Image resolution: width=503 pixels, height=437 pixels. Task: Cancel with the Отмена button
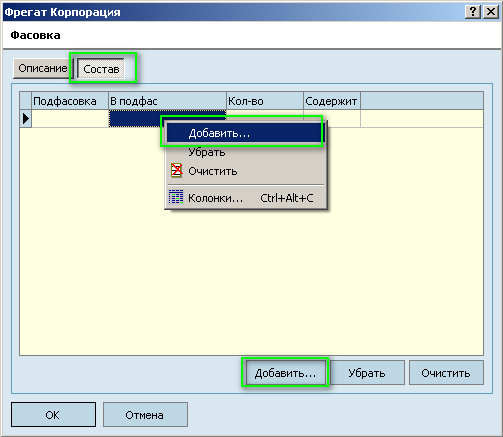point(145,415)
